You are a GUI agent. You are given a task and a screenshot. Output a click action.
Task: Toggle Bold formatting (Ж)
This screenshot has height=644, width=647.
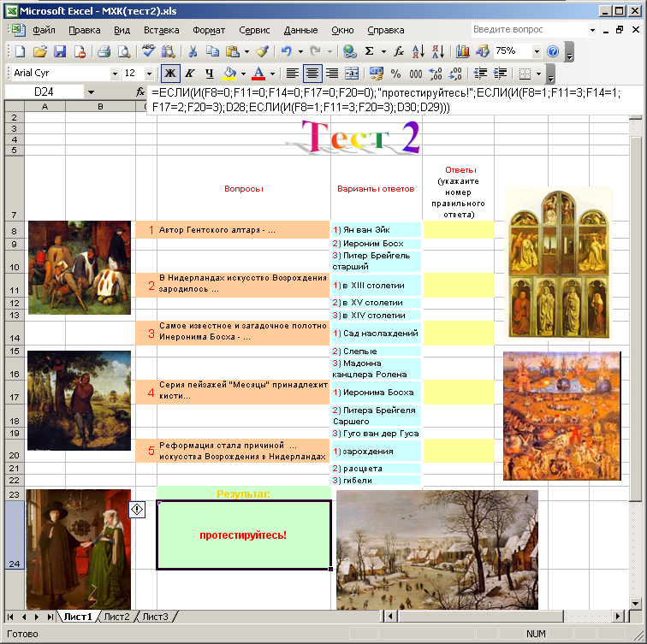click(170, 74)
